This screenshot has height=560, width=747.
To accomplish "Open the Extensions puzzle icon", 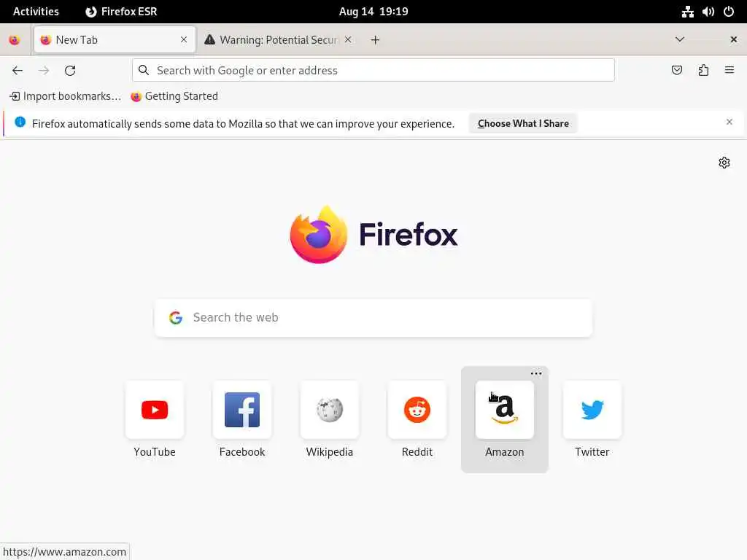I will [x=703, y=71].
